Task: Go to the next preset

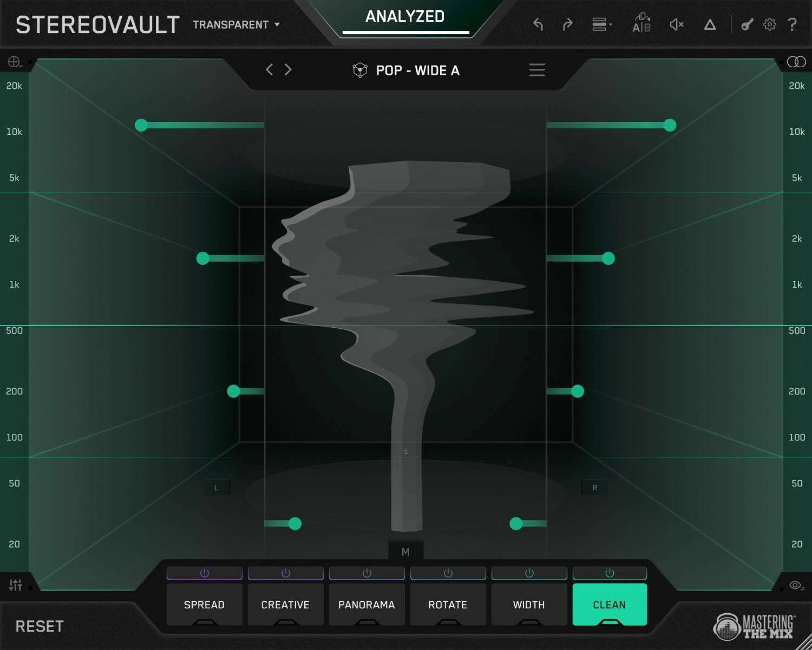Action: point(288,69)
